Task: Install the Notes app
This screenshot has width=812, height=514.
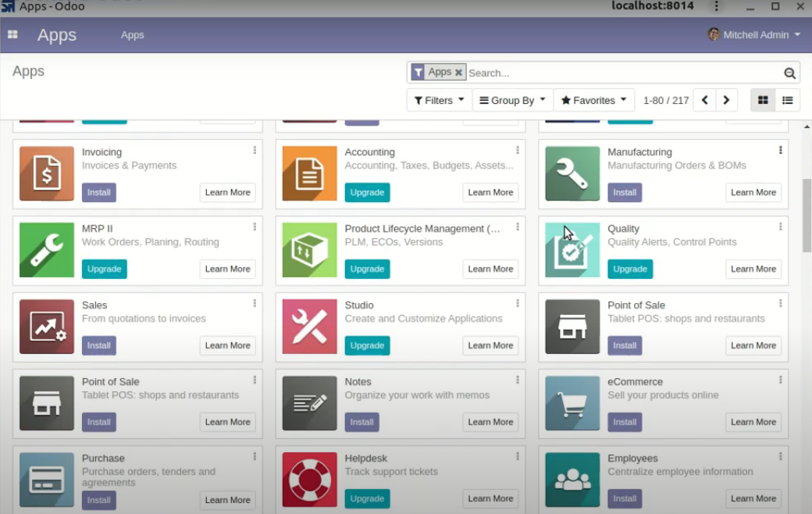Action: point(362,422)
